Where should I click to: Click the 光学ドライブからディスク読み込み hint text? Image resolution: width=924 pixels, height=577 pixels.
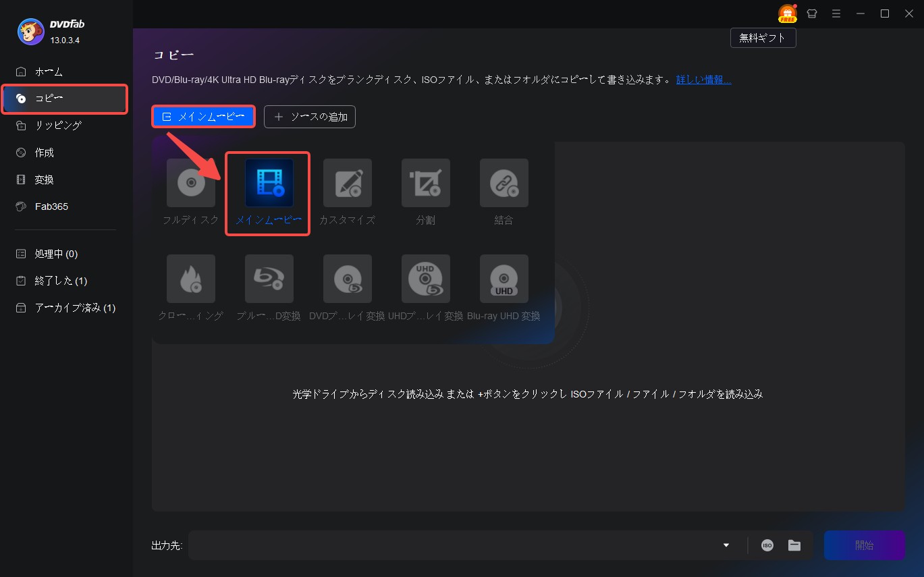tap(528, 394)
